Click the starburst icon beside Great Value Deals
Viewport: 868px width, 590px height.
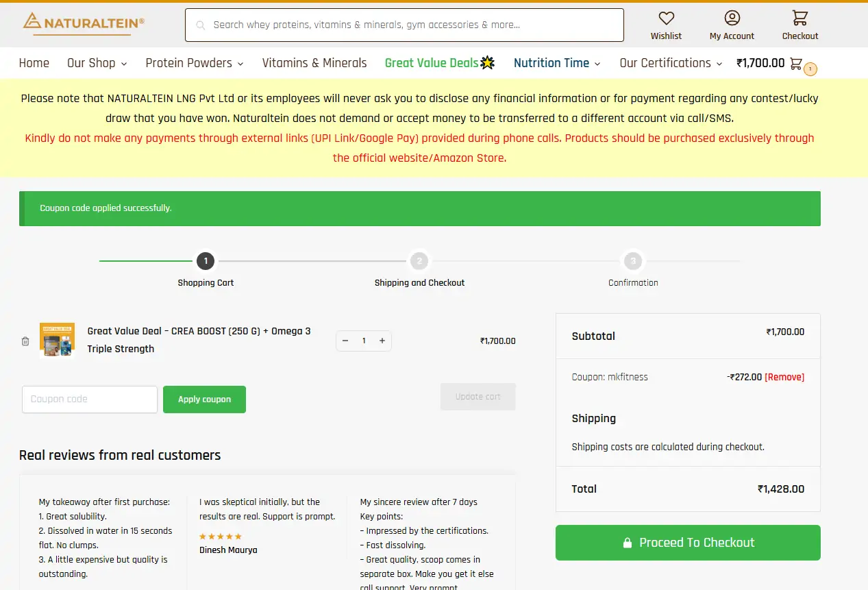pyautogui.click(x=486, y=62)
